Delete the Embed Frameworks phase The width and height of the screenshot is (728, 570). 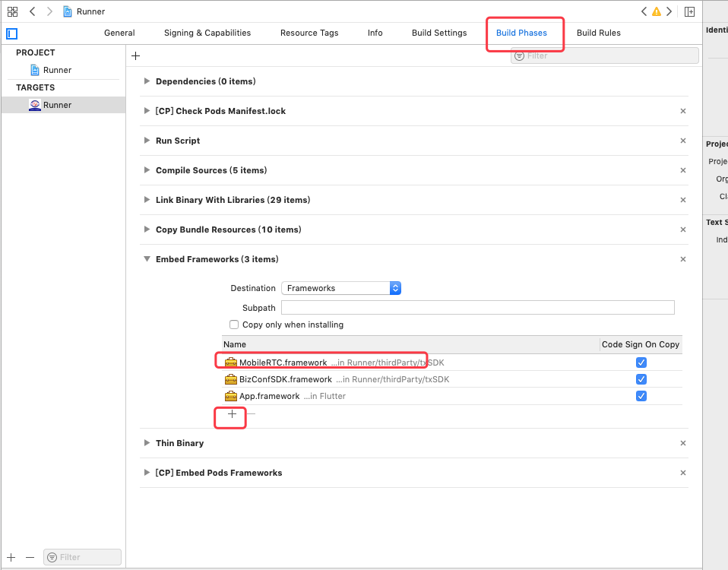point(683,259)
